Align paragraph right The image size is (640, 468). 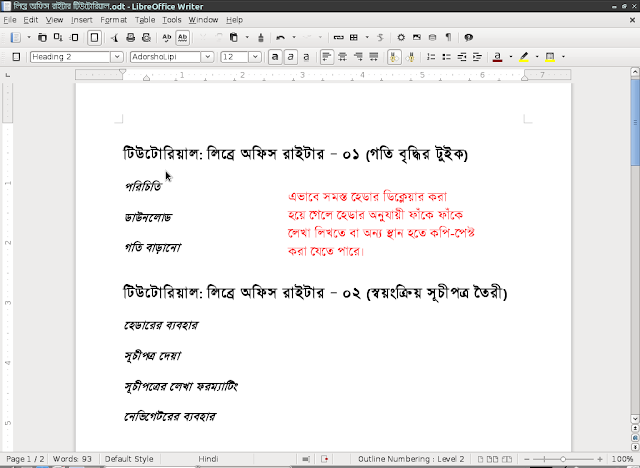pos(358,57)
